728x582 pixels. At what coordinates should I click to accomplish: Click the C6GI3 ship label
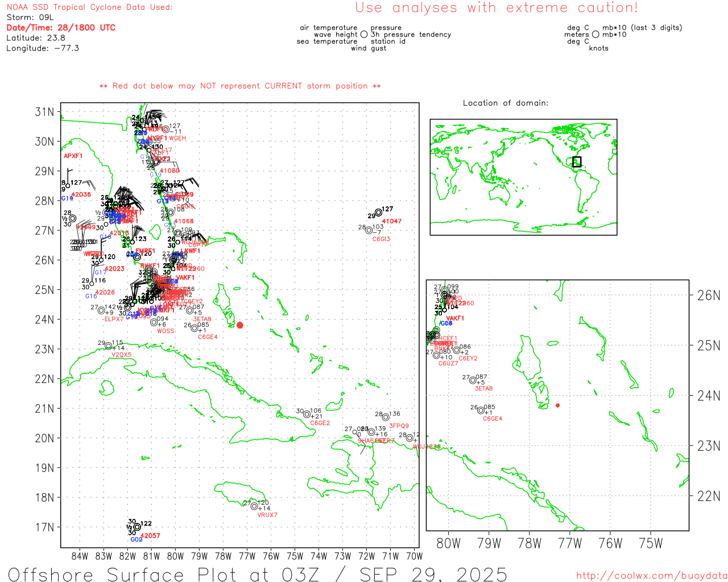click(382, 239)
